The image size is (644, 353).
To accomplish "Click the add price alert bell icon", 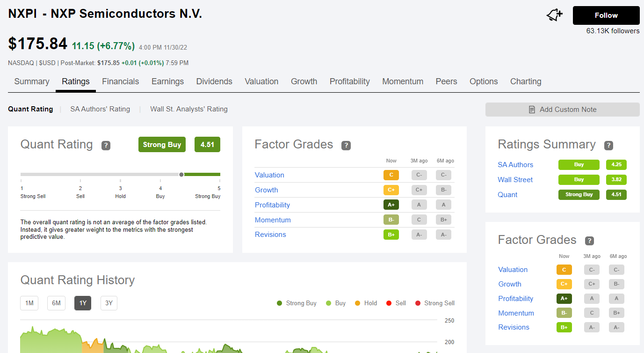I will point(555,15).
